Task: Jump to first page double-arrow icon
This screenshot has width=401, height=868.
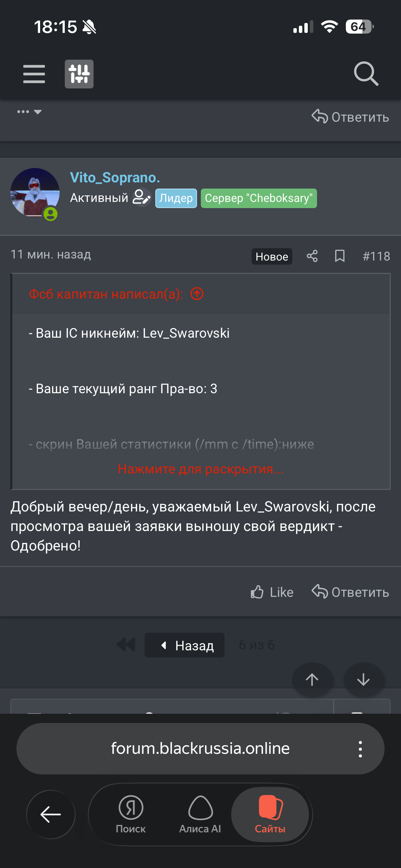Action: tap(126, 645)
